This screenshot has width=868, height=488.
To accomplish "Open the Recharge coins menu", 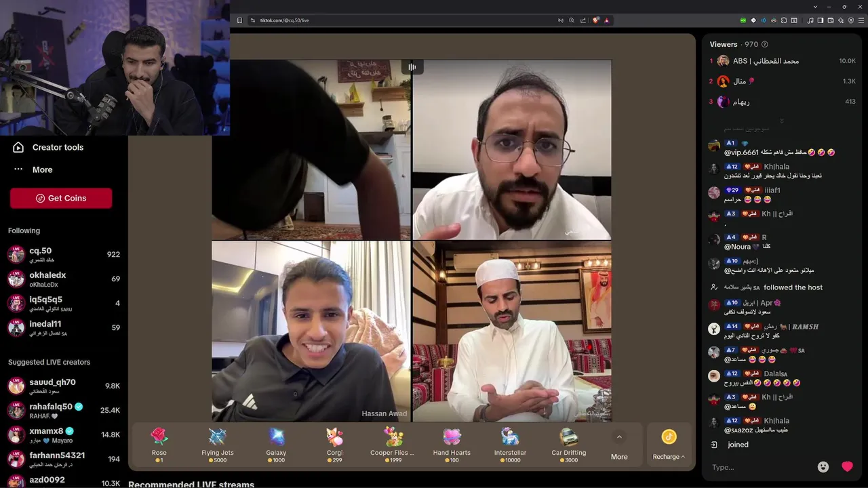I will click(669, 445).
